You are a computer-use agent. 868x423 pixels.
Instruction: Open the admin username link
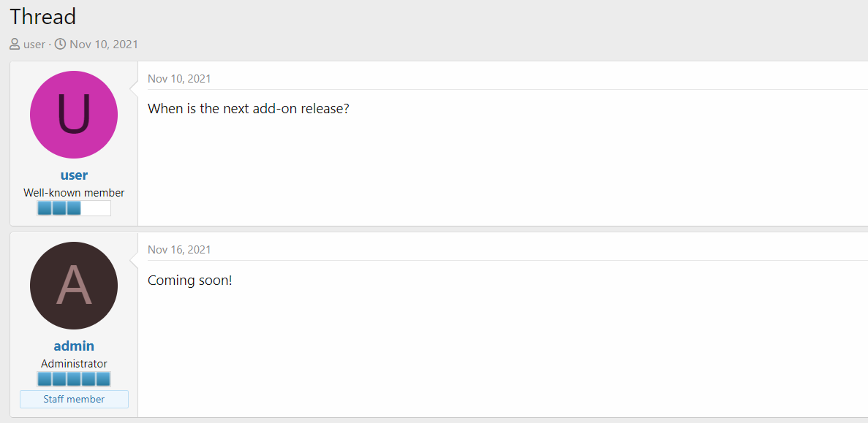[x=74, y=346]
